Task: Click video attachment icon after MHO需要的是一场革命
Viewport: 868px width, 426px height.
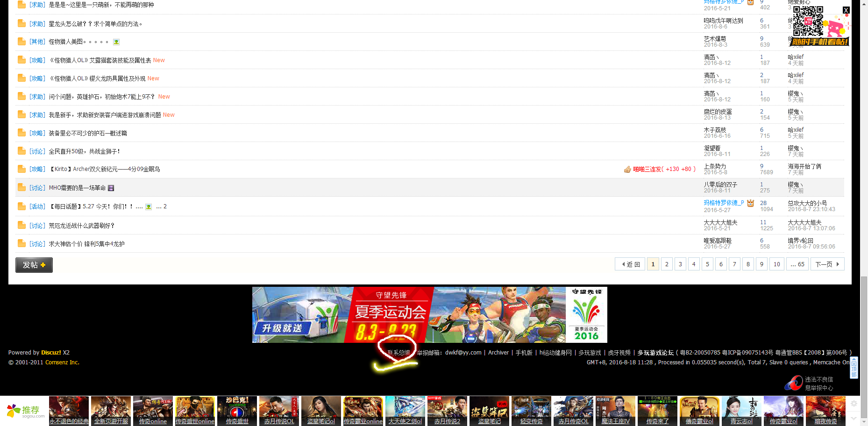Action: pyautogui.click(x=111, y=188)
